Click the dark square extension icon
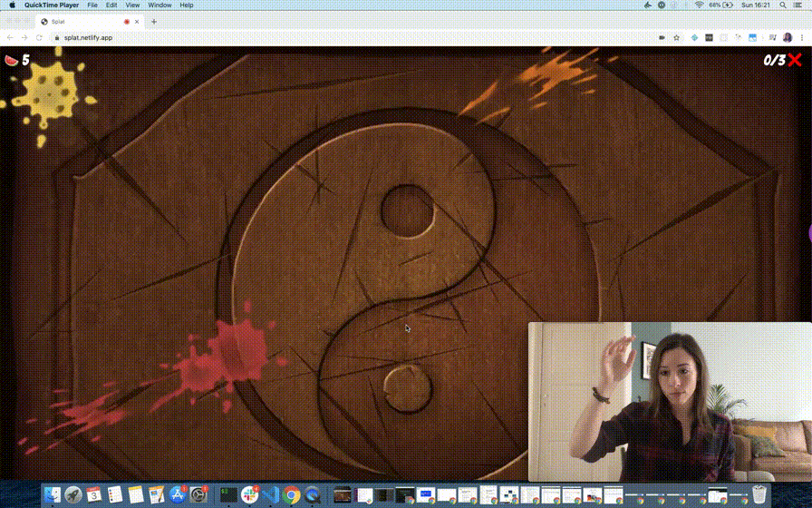Screen dimensions: 812x508 pos(709,38)
